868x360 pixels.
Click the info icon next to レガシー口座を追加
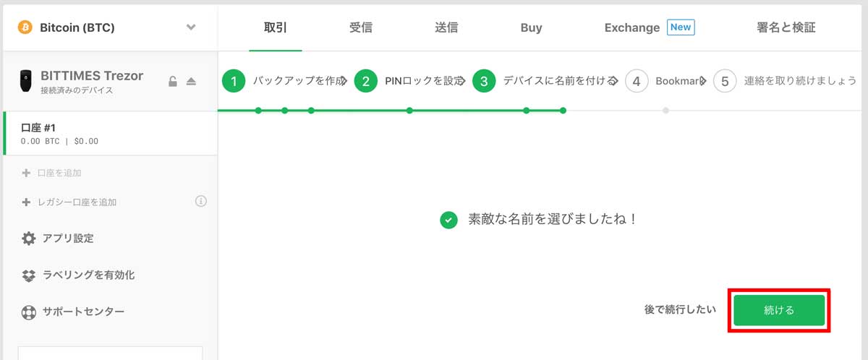201,201
